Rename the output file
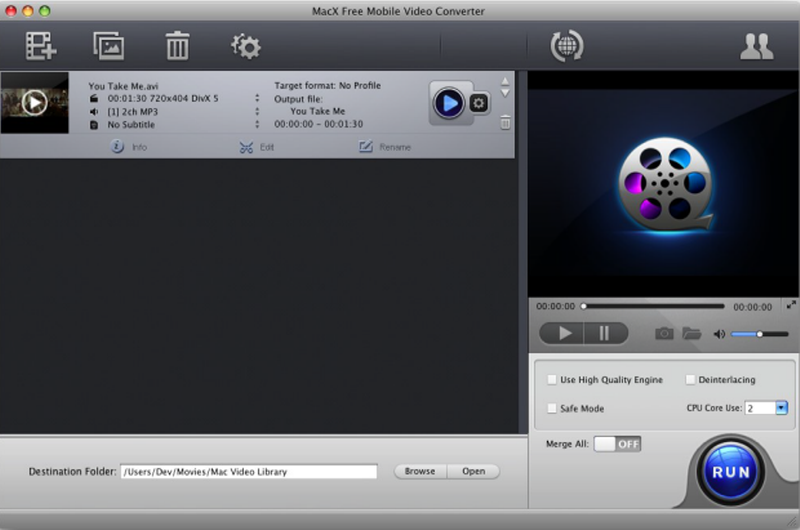Image resolution: width=800 pixels, height=530 pixels. click(385, 147)
